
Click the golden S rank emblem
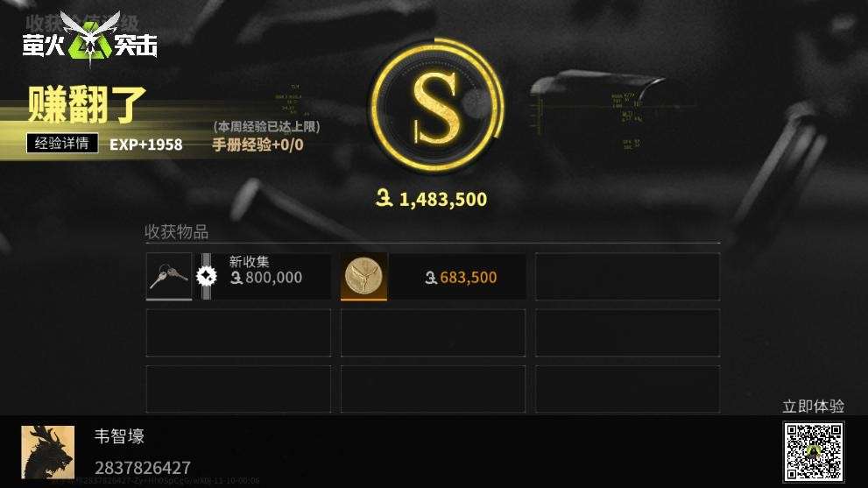point(437,105)
